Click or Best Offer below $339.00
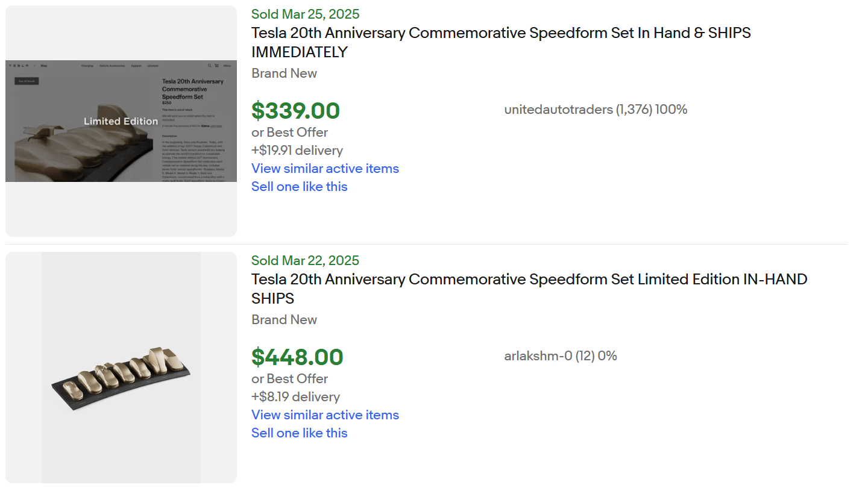 click(289, 133)
